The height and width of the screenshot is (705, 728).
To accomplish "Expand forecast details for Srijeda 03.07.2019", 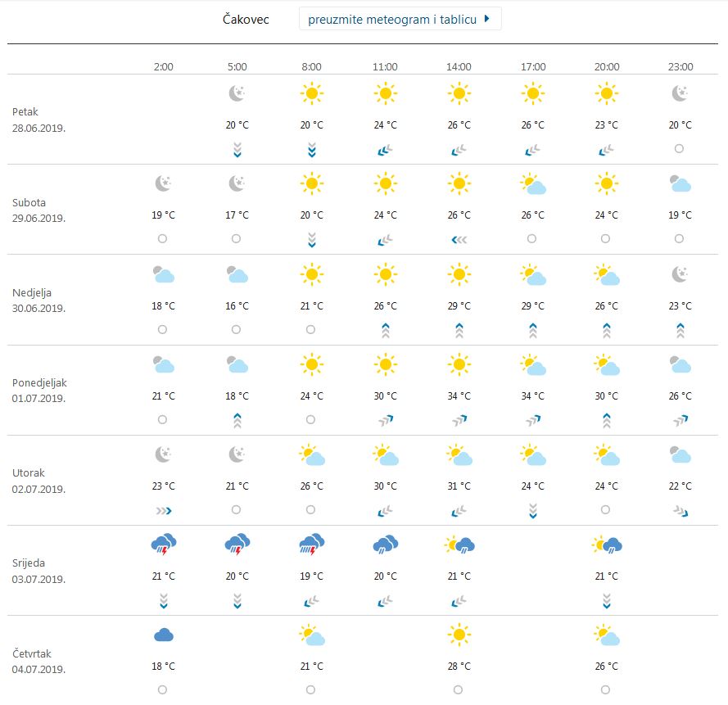I will (37, 571).
